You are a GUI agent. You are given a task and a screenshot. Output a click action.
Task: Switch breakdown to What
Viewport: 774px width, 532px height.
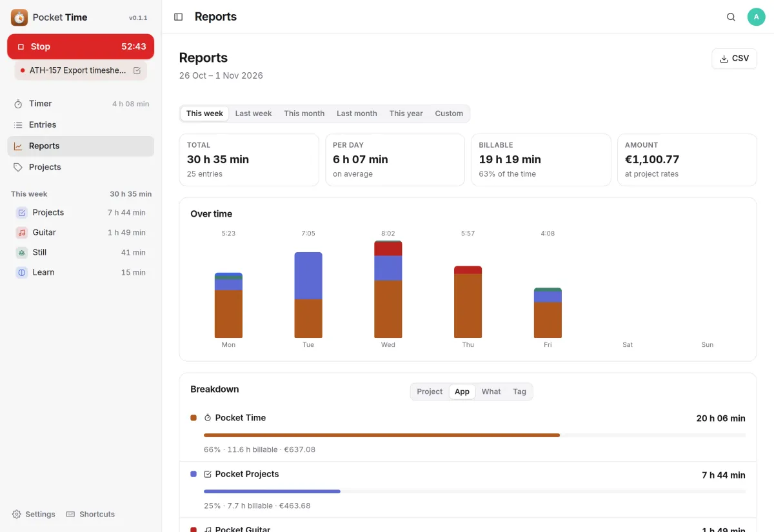(491, 391)
